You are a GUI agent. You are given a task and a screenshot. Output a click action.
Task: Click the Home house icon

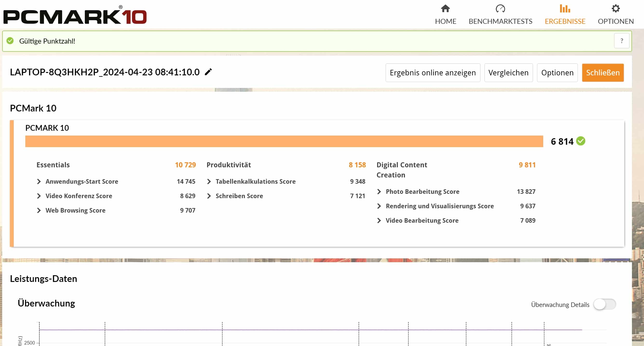coord(445,9)
